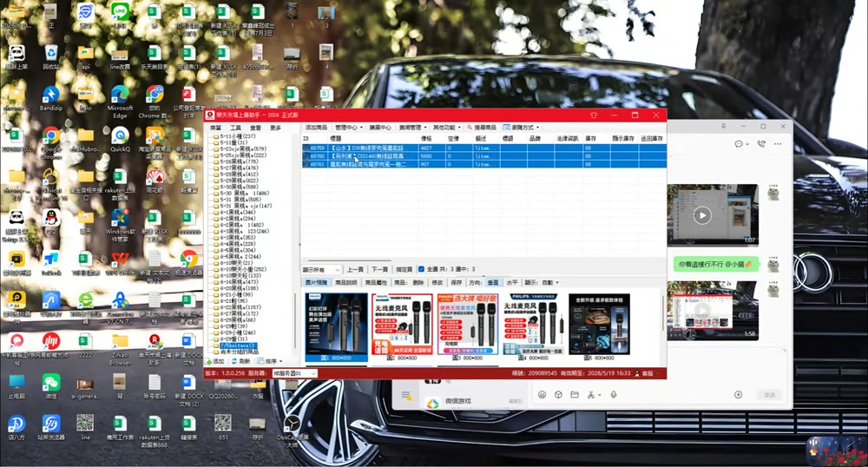Open the 工具 menu
Screen dimensions: 868x467
(235, 128)
